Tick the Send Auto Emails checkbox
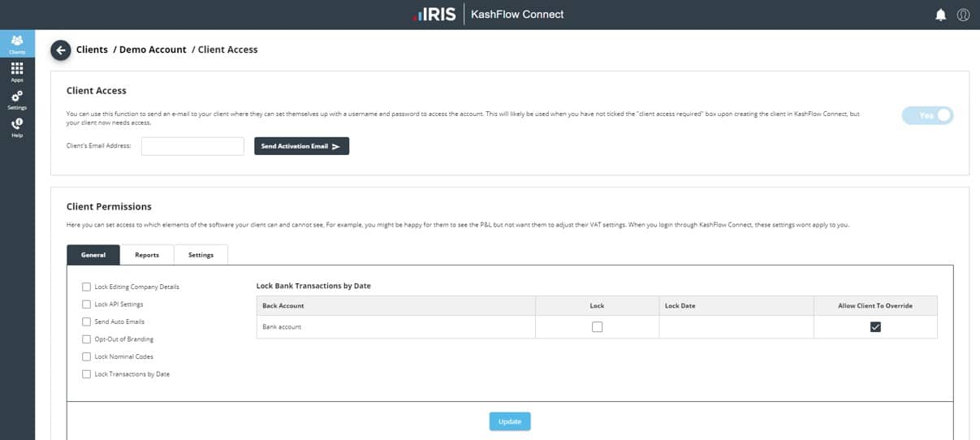The height and width of the screenshot is (440, 980). coord(87,321)
